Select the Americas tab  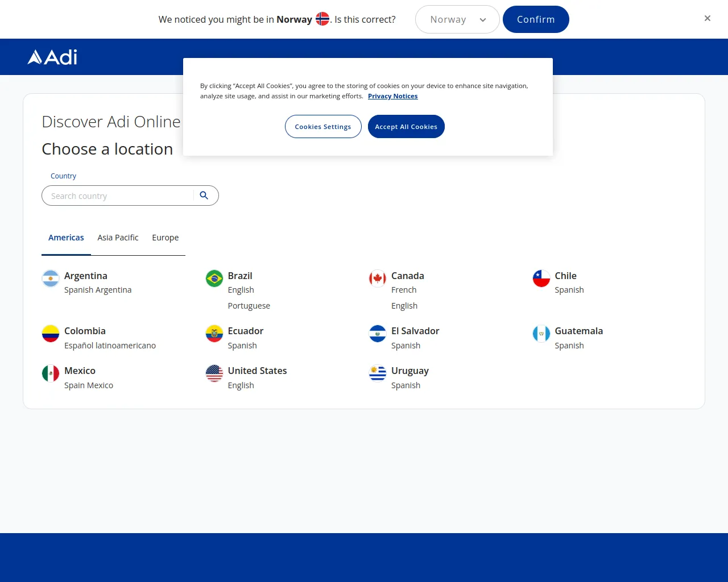pyautogui.click(x=66, y=238)
